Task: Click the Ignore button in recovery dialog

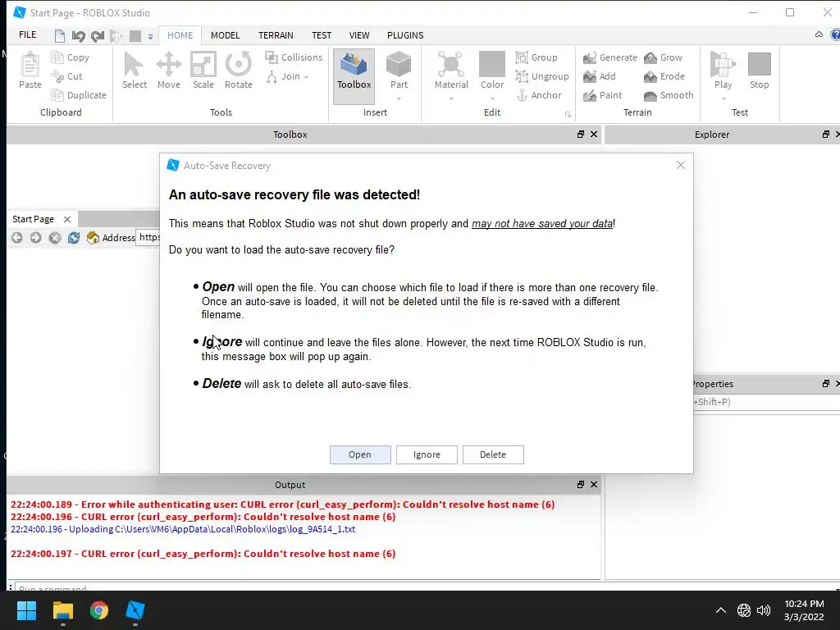Action: 427,454
